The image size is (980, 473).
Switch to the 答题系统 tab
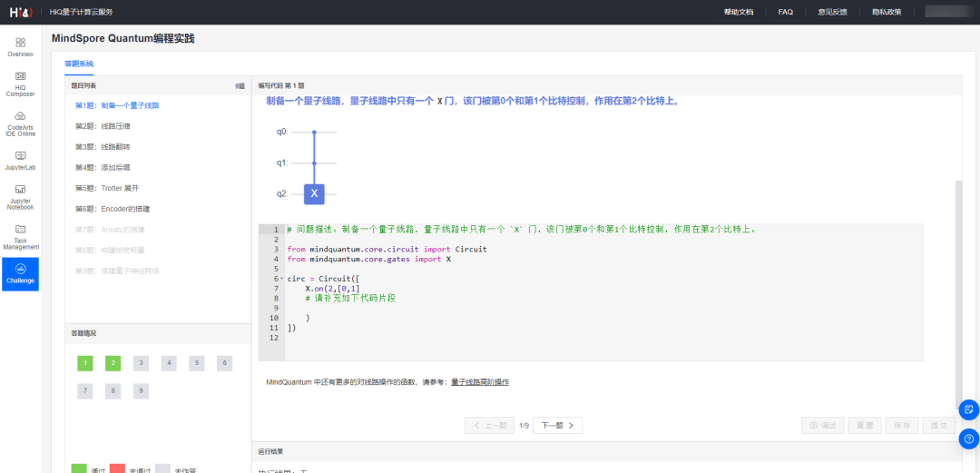coord(79,64)
